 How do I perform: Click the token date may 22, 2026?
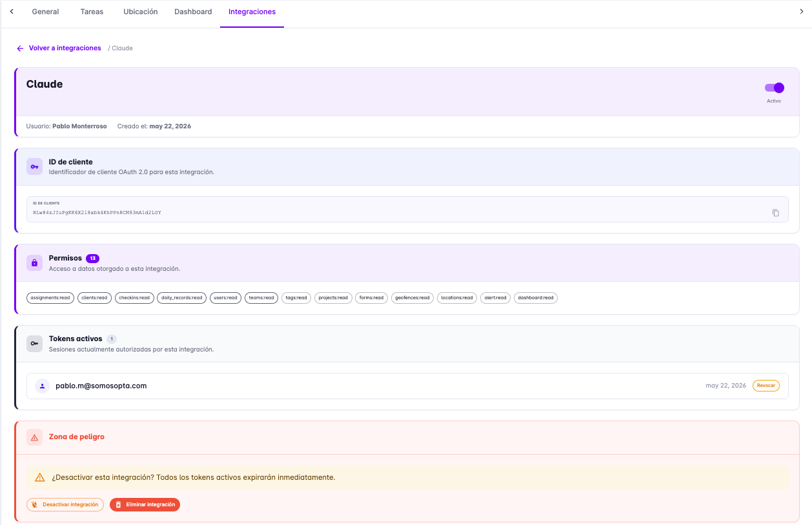[726, 386]
